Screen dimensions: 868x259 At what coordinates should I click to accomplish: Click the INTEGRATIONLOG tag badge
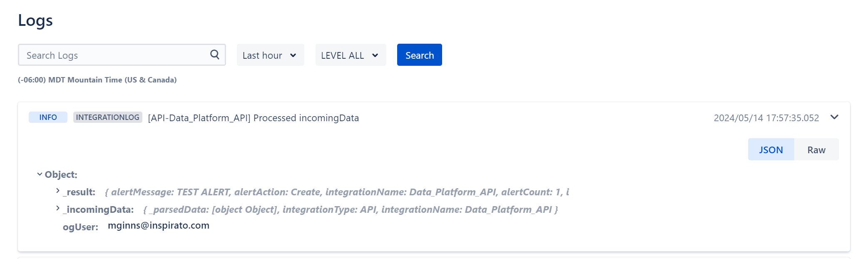[x=108, y=117]
